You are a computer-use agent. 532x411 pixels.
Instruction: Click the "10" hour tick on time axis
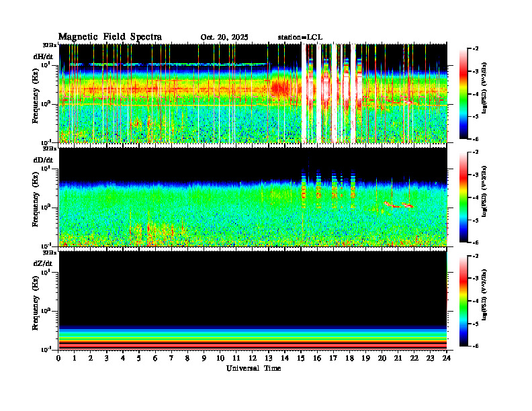pyautogui.click(x=220, y=359)
